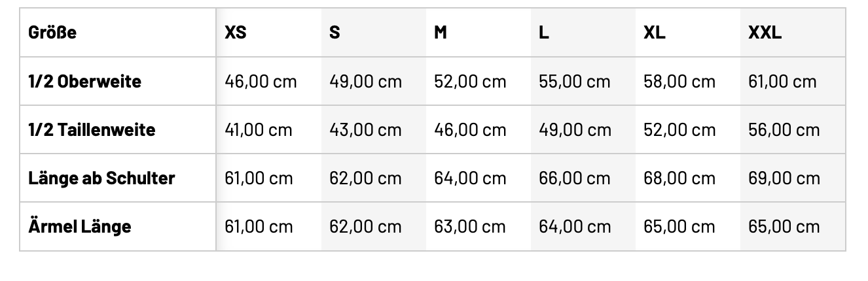Click the L size column header
This screenshot has height=281, width=868.
pyautogui.click(x=544, y=33)
